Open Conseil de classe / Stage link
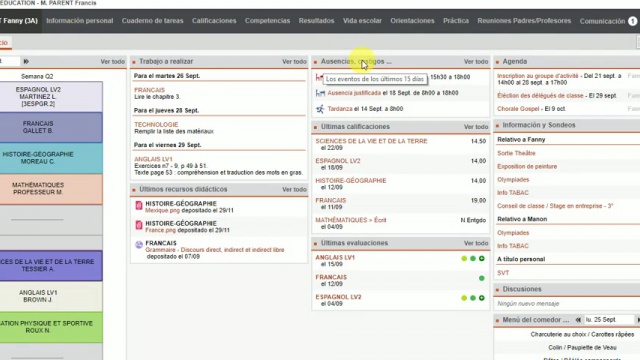640x360 pixels. [x=555, y=206]
